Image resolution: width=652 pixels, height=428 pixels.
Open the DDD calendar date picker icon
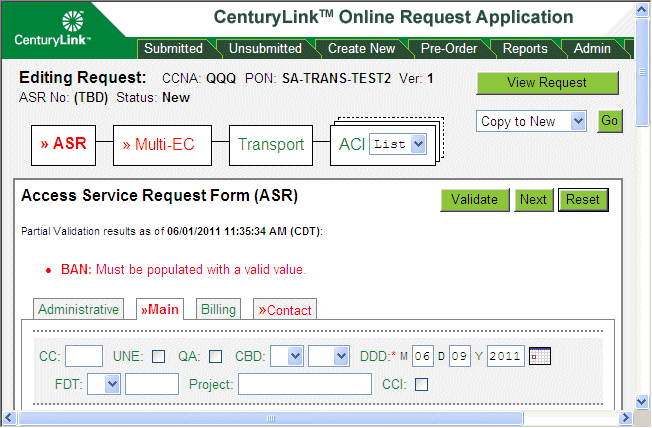point(540,356)
